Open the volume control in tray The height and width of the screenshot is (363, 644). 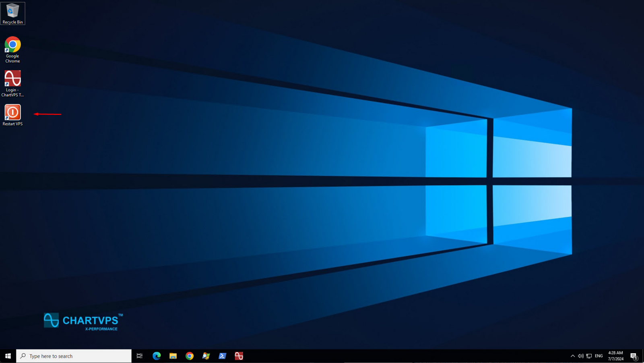[580, 356]
